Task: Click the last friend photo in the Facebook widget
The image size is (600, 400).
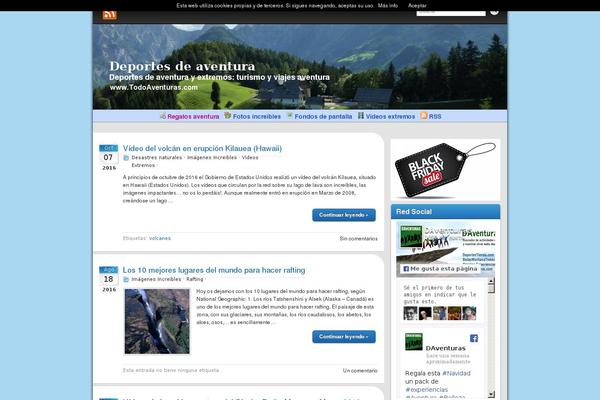Action: pos(469,313)
